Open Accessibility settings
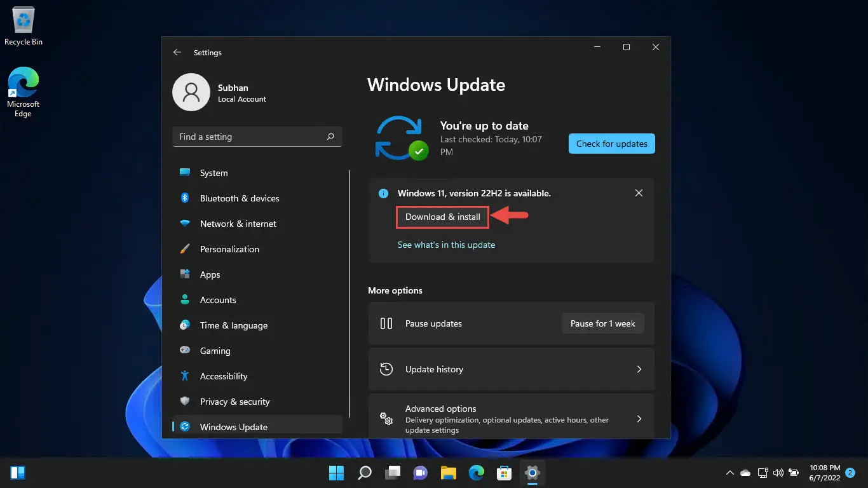 click(x=257, y=376)
